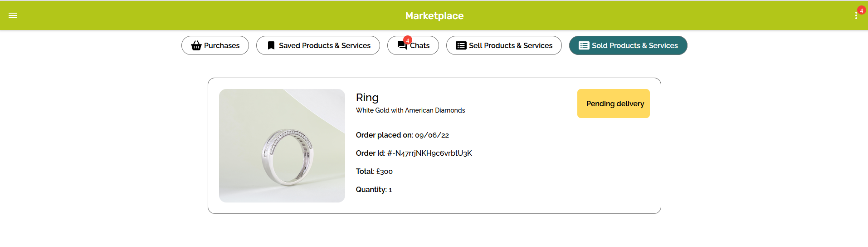Click the White Gold with American Diamonds description
The width and height of the screenshot is (868, 247).
pos(410,110)
